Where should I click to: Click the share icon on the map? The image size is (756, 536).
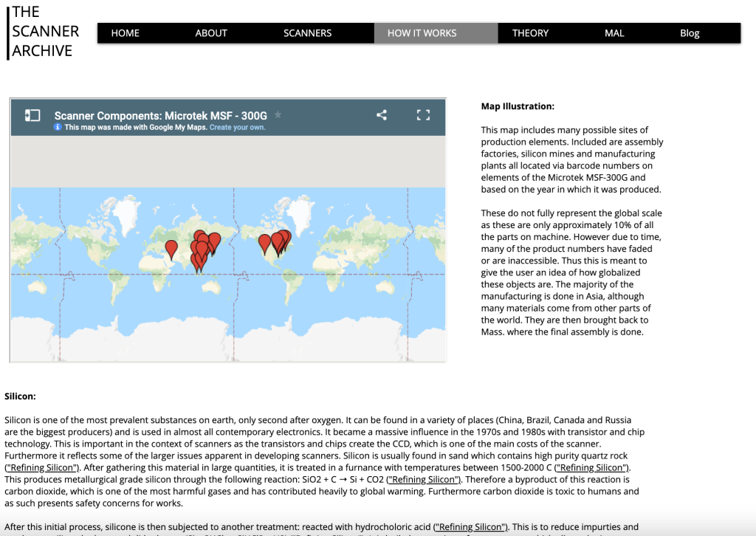(382, 115)
